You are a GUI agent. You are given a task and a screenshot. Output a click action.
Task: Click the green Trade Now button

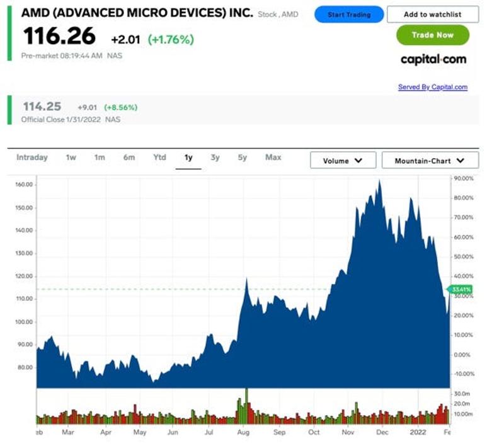tap(433, 35)
